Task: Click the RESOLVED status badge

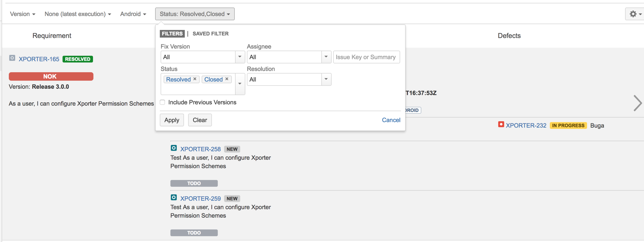Action: coord(78,59)
